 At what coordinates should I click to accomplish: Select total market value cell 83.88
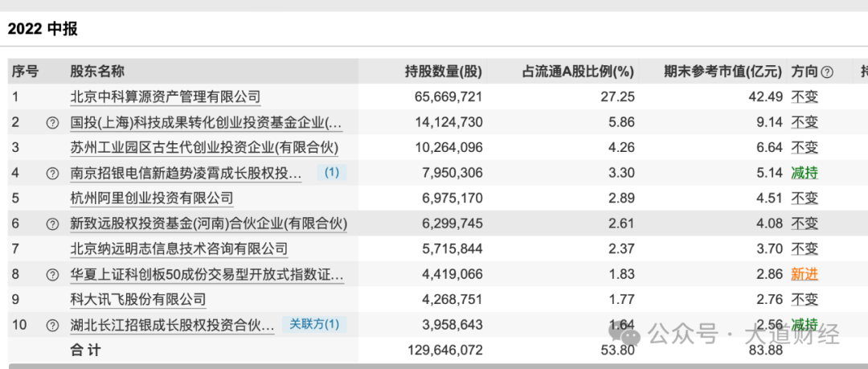[x=767, y=351]
